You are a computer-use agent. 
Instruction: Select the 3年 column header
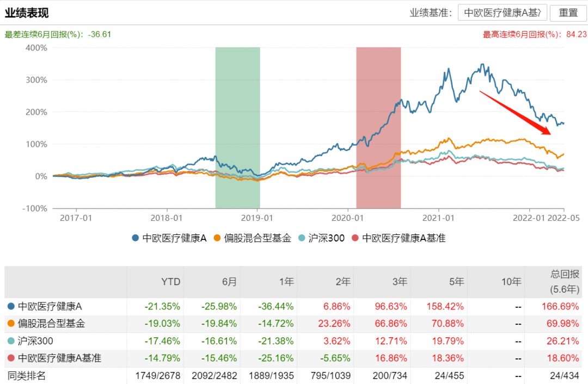[399, 282]
